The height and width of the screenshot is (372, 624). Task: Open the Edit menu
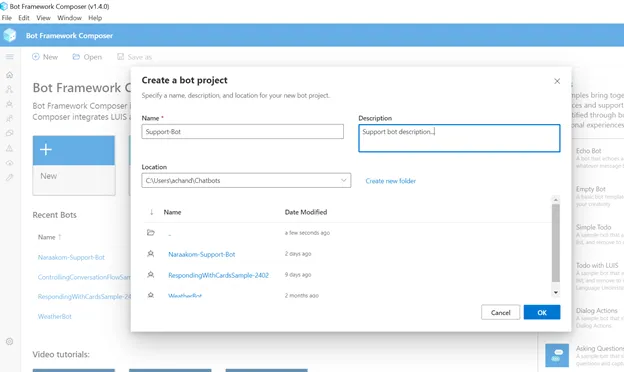click(x=24, y=18)
